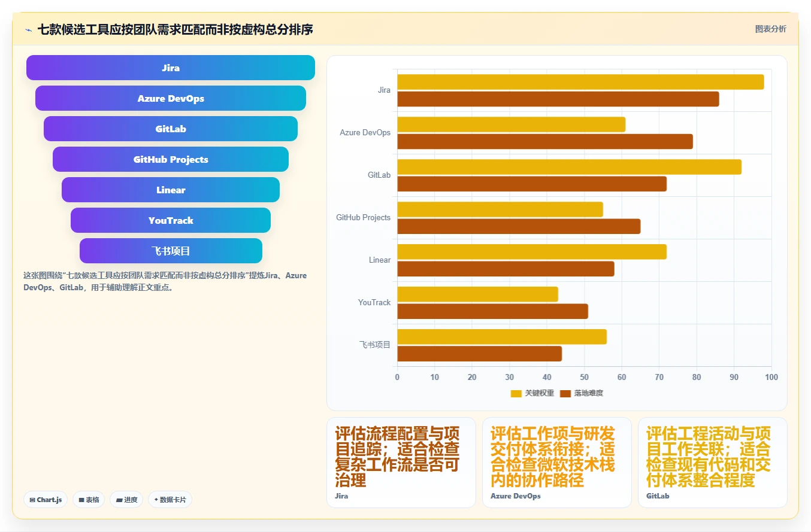Click the GitLab brown 落地难度 bar
811x532 pixels.
pos(532,184)
